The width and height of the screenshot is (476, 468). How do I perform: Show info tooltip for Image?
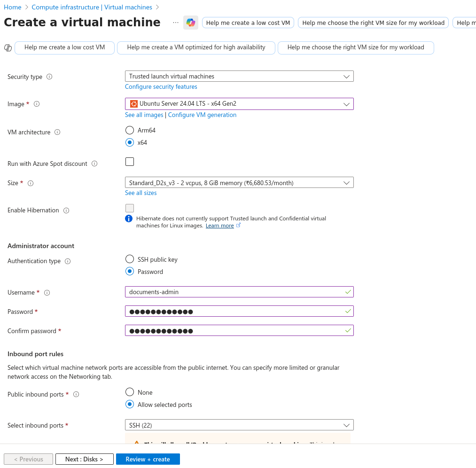coord(37,104)
